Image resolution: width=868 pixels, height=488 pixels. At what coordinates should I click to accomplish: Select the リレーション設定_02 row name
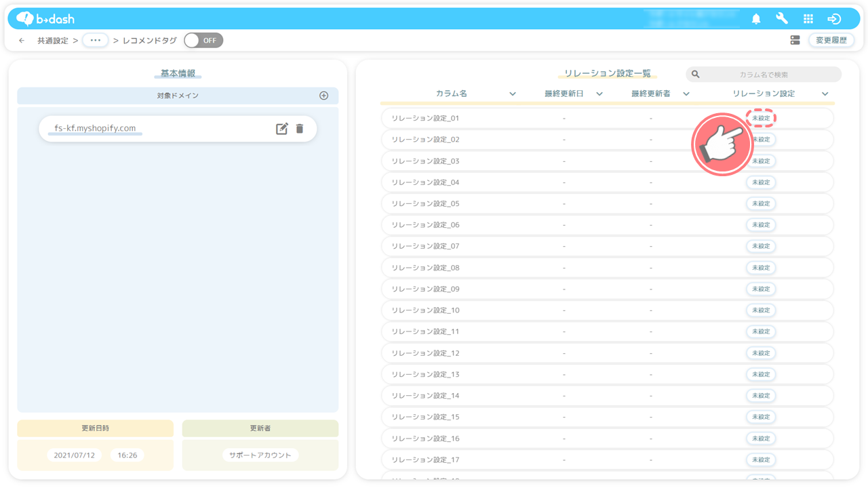425,140
